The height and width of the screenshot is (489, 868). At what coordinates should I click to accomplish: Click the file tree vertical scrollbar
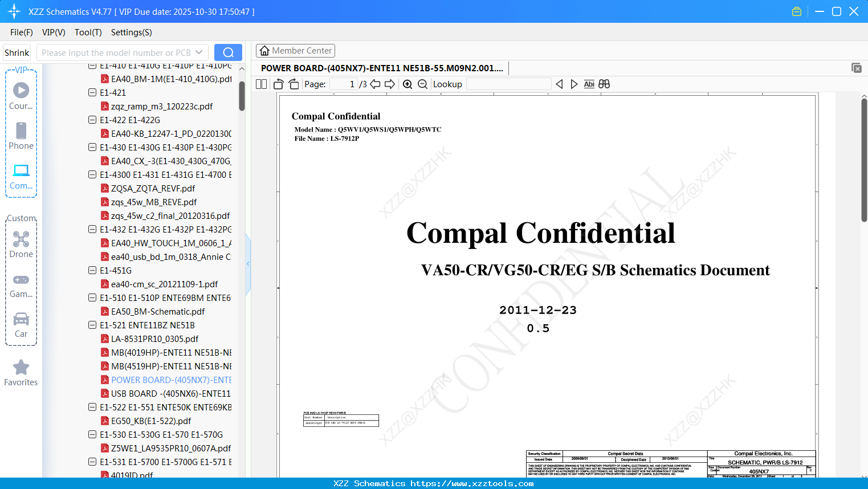coord(242,96)
